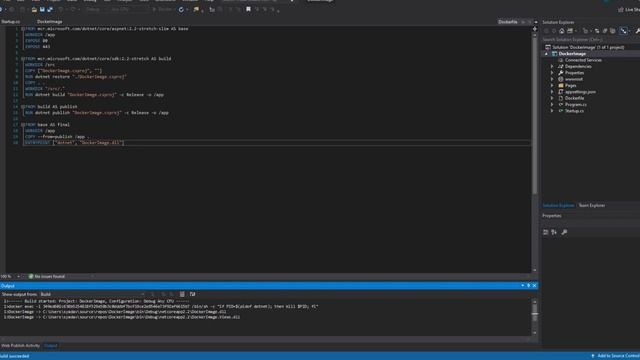Click the Clear All icon in Output toolbar
This screenshot has height=360, width=640.
coord(182,294)
